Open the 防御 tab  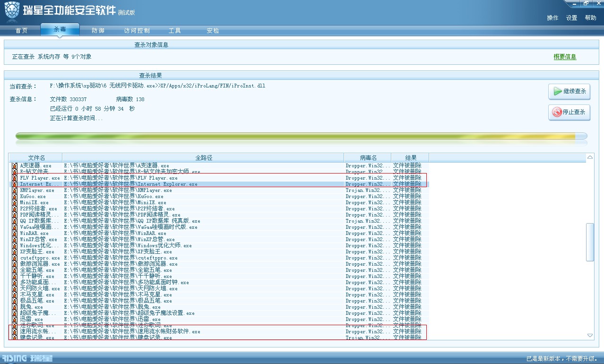pos(98,31)
